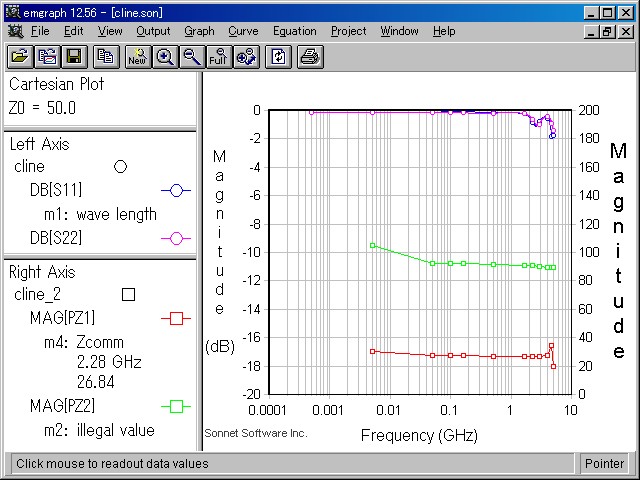Open the Help menu
This screenshot has width=640, height=480.
pyautogui.click(x=444, y=31)
